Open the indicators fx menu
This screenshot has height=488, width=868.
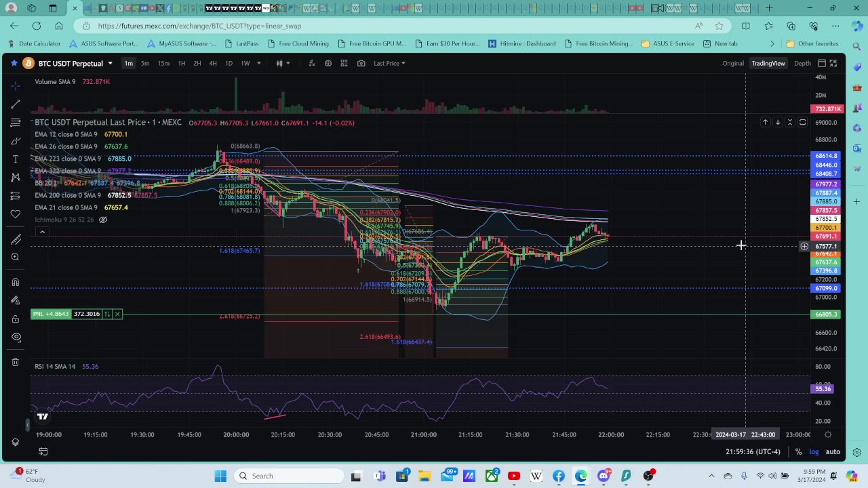311,63
